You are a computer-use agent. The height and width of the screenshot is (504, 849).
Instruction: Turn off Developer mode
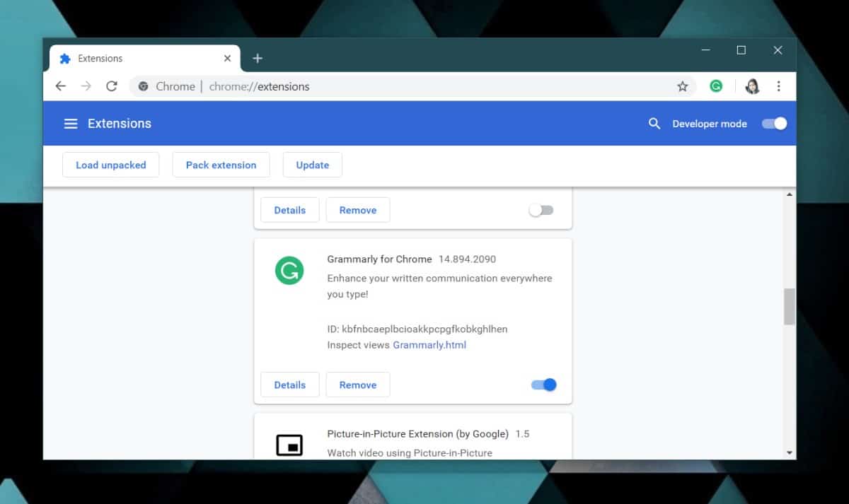tap(774, 123)
